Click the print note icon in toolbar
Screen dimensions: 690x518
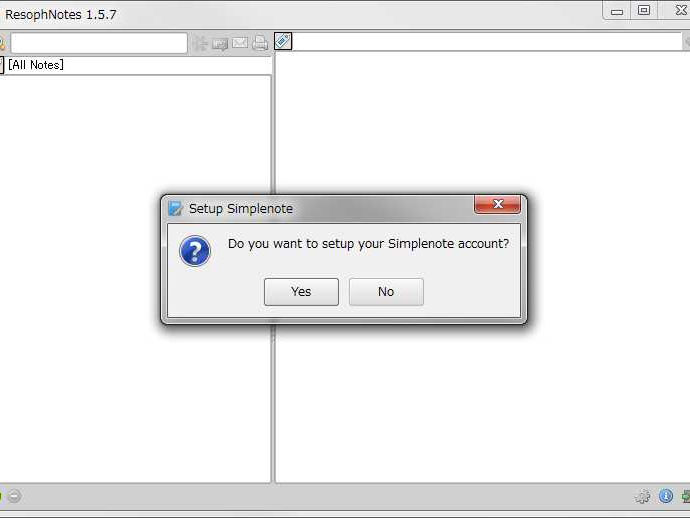tap(260, 43)
